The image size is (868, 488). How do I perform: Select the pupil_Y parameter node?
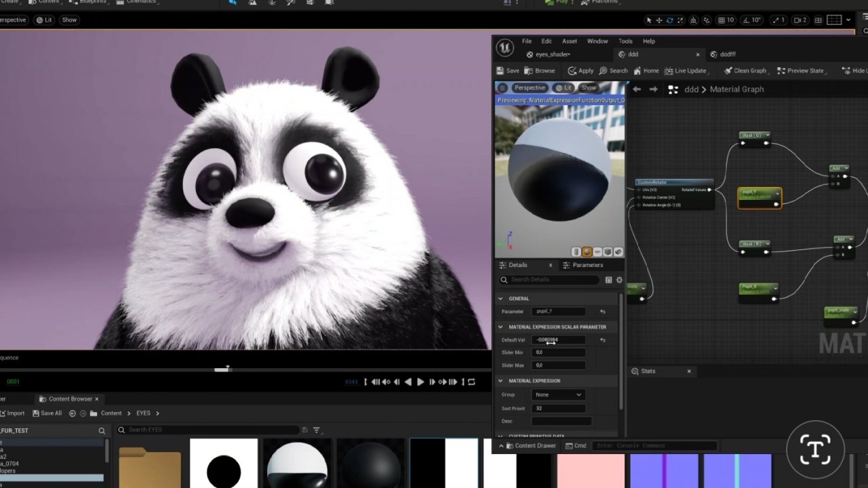pos(759,197)
